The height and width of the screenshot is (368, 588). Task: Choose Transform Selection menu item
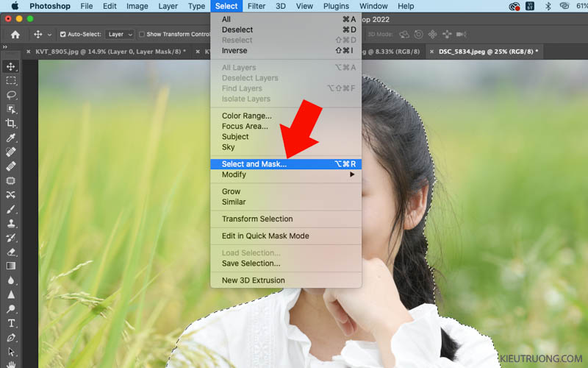286,219
